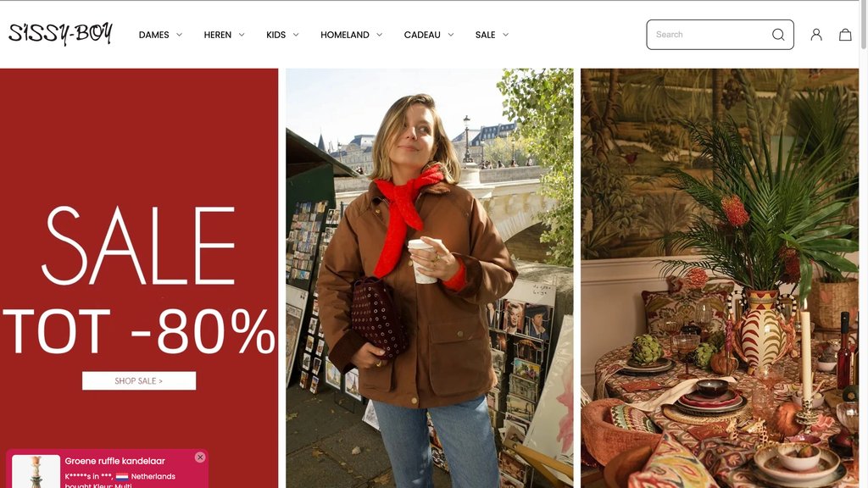
Task: Open the user account icon
Action: (x=816, y=34)
